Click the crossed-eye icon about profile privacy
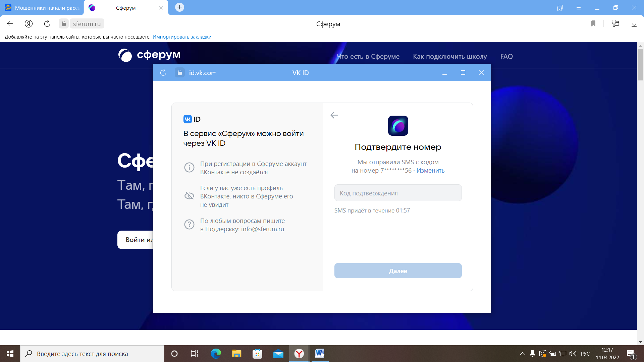The image size is (644, 362). pyautogui.click(x=189, y=196)
